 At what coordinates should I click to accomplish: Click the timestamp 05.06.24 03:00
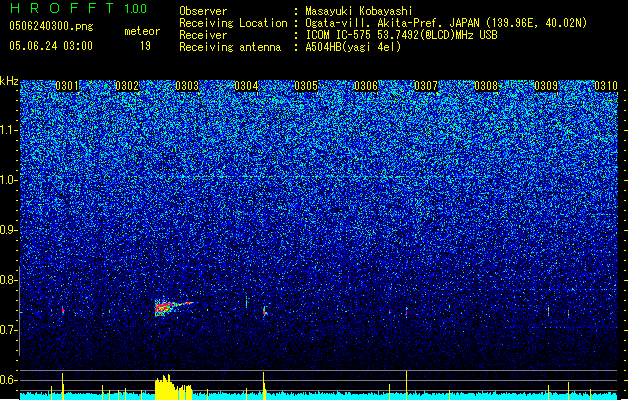click(x=51, y=46)
